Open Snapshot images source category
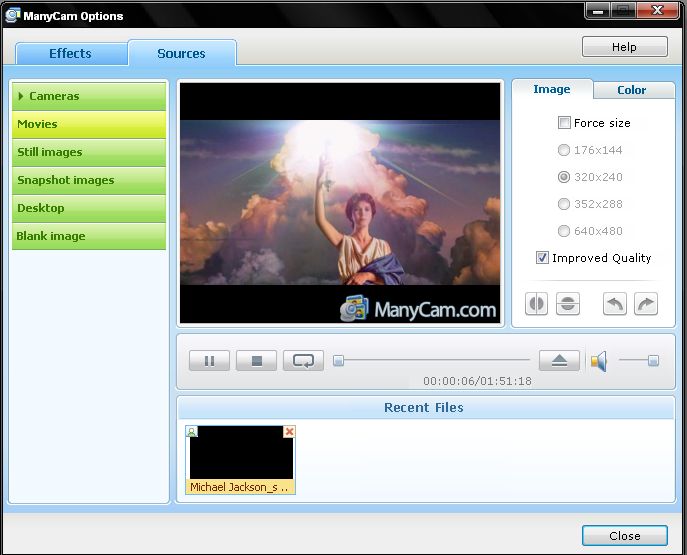 click(89, 180)
